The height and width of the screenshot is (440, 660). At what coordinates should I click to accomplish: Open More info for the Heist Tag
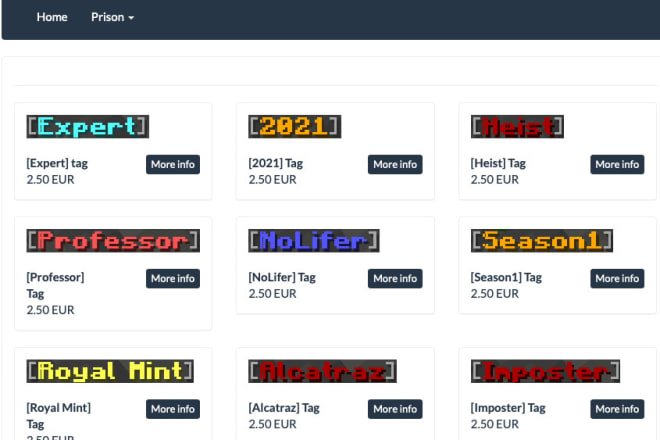click(x=617, y=164)
